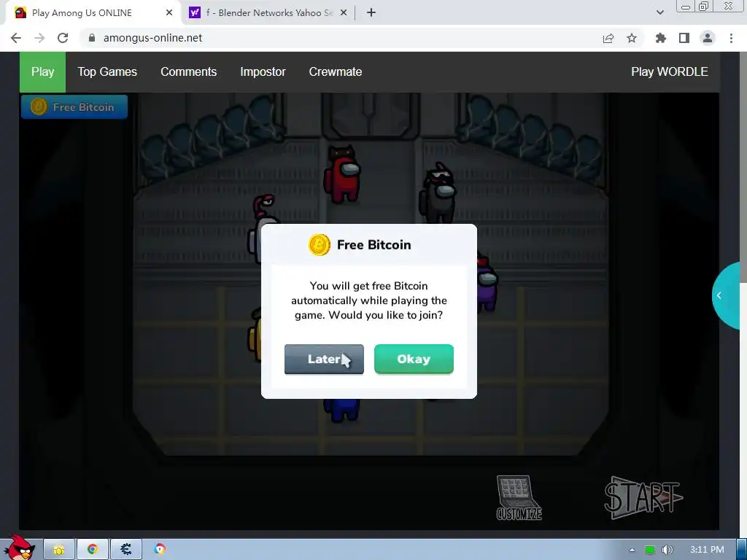Click the red crewmate with cat ears
747x560 pixels.
(342, 174)
